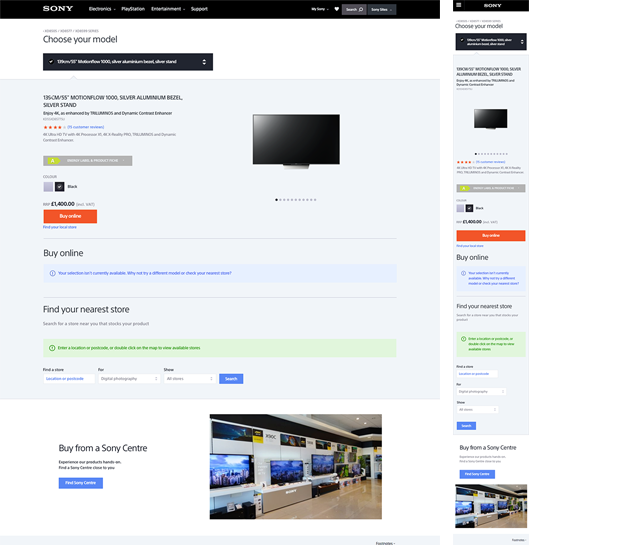Screen dimensions: 620x545
Task: Click blue Search button in desktop store finder
Action: pyautogui.click(x=231, y=379)
